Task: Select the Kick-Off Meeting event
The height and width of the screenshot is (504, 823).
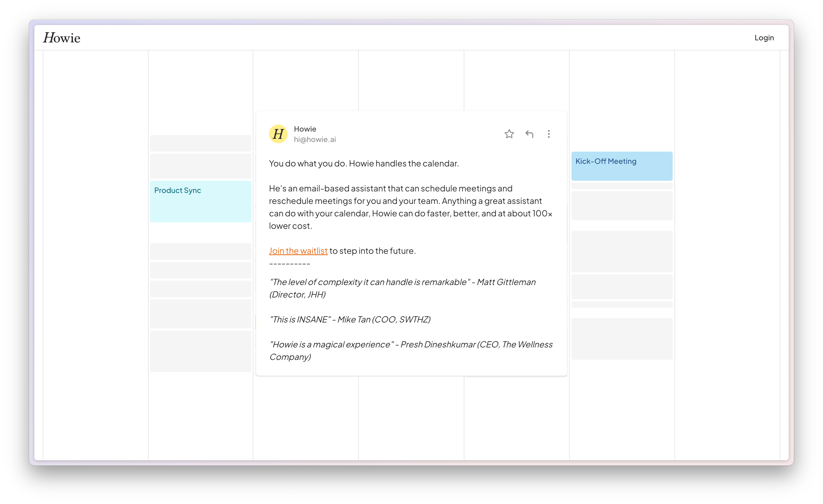Action: [622, 166]
